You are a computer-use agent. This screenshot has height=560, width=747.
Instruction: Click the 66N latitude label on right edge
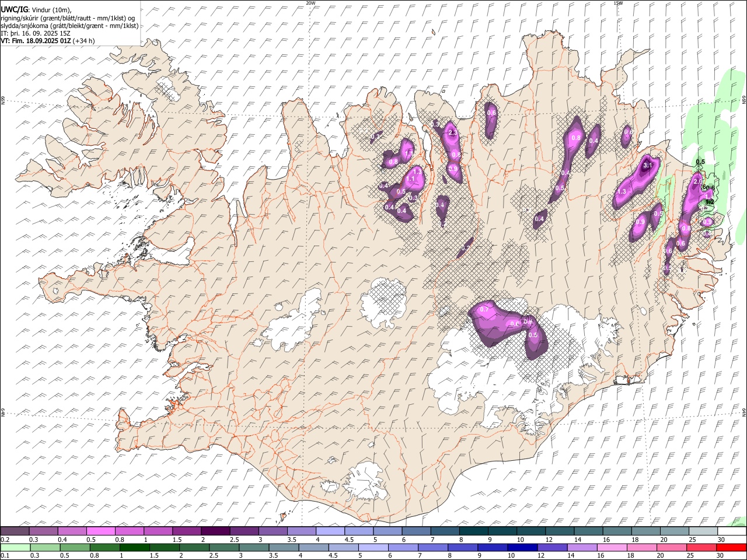tap(744, 100)
